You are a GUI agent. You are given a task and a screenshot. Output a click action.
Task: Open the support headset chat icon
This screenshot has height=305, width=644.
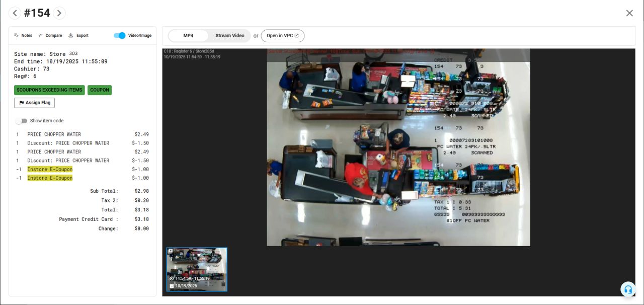[628, 289]
